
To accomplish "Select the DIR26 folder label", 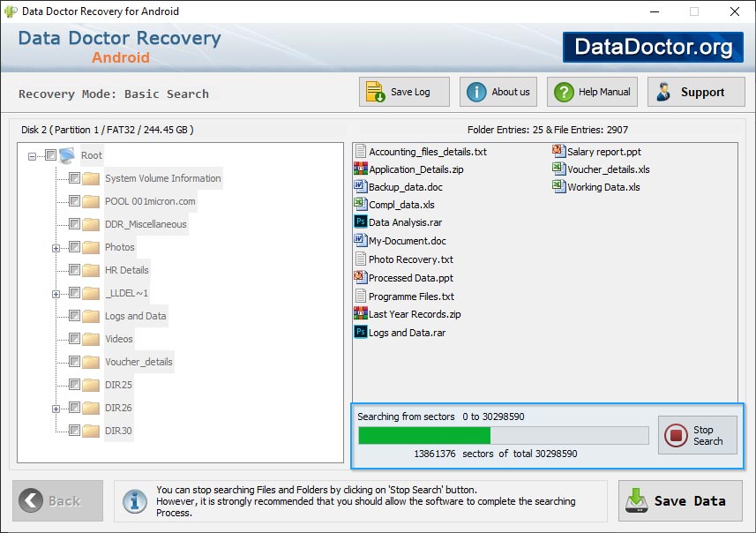I will (118, 408).
